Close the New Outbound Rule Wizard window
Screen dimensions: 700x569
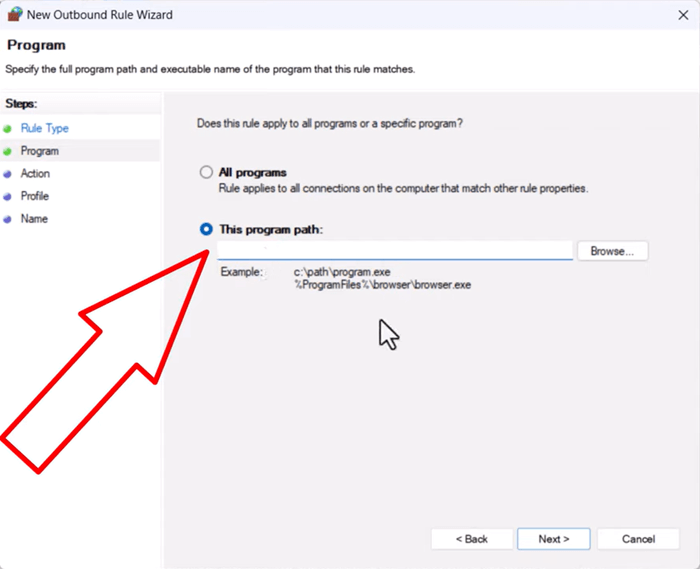(683, 15)
